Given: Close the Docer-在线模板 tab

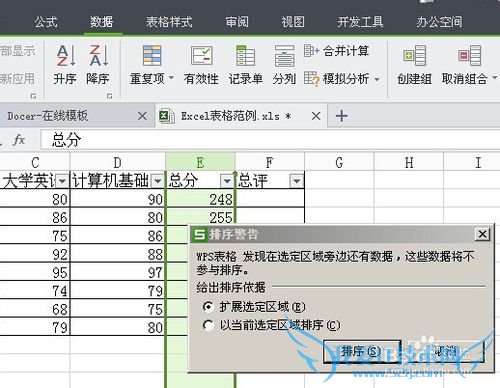Looking at the screenshot, I should point(142,116).
